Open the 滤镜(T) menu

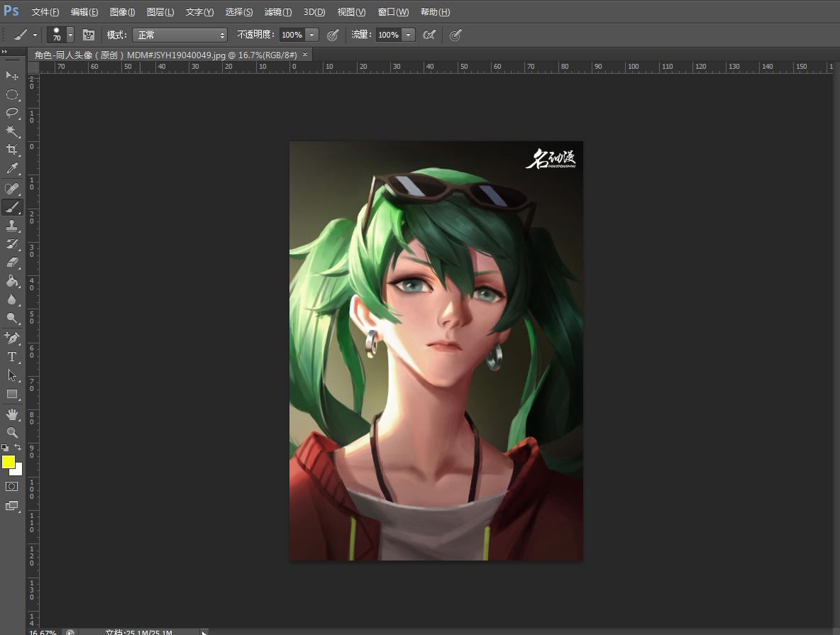(x=277, y=12)
